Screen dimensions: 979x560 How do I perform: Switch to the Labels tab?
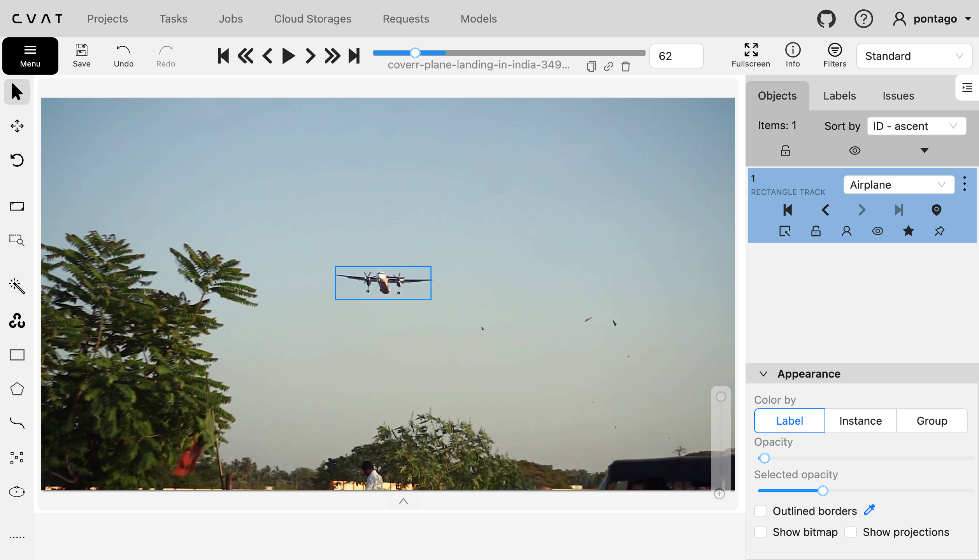click(x=839, y=96)
